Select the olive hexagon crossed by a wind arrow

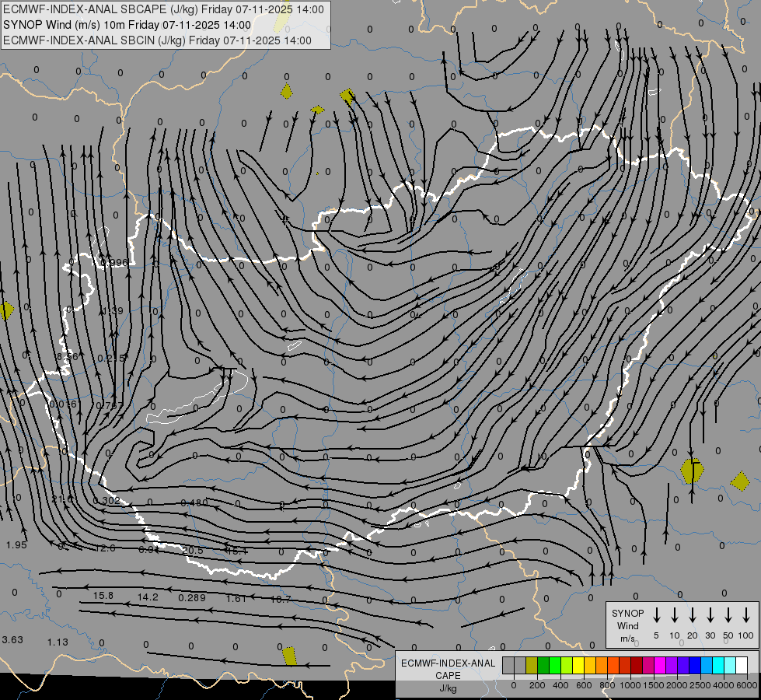692,471
